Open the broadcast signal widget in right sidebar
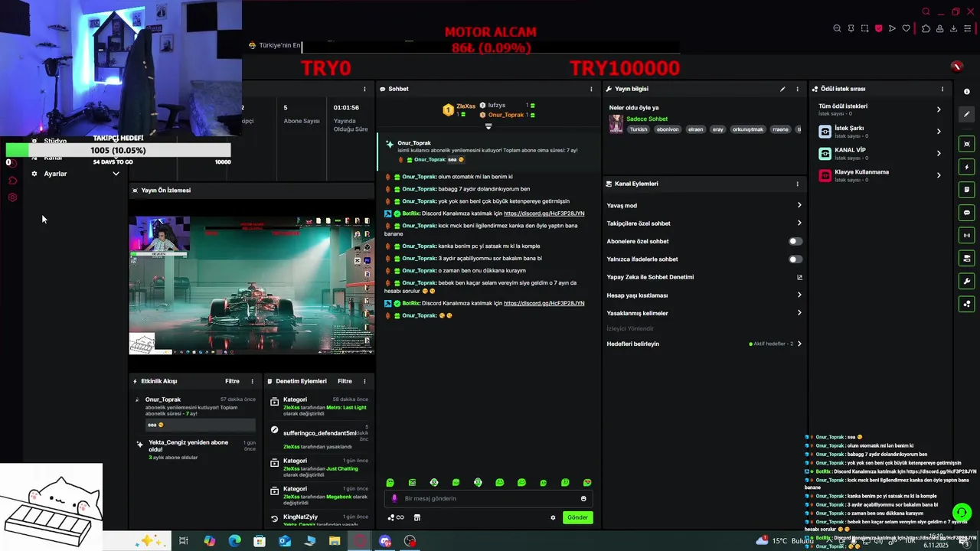Image resolution: width=980 pixels, height=551 pixels. click(967, 235)
